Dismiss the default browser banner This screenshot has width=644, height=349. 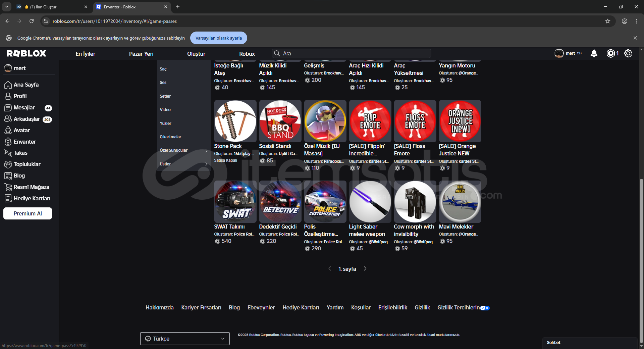coord(635,38)
